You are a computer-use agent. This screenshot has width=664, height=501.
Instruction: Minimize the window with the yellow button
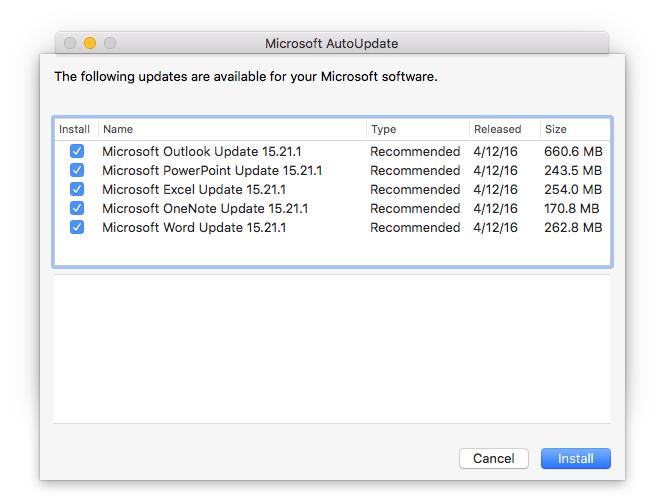click(x=90, y=43)
